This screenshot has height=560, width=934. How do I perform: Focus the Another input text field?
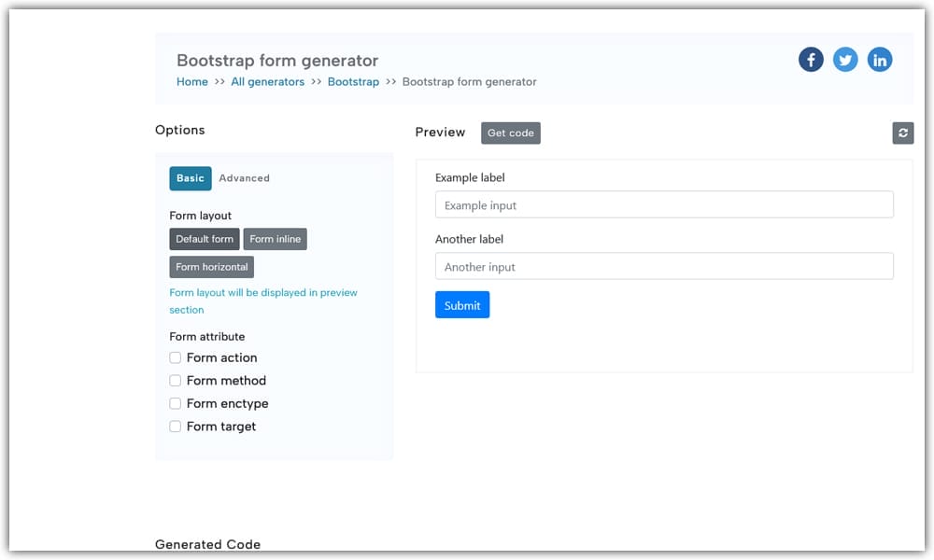click(x=664, y=267)
